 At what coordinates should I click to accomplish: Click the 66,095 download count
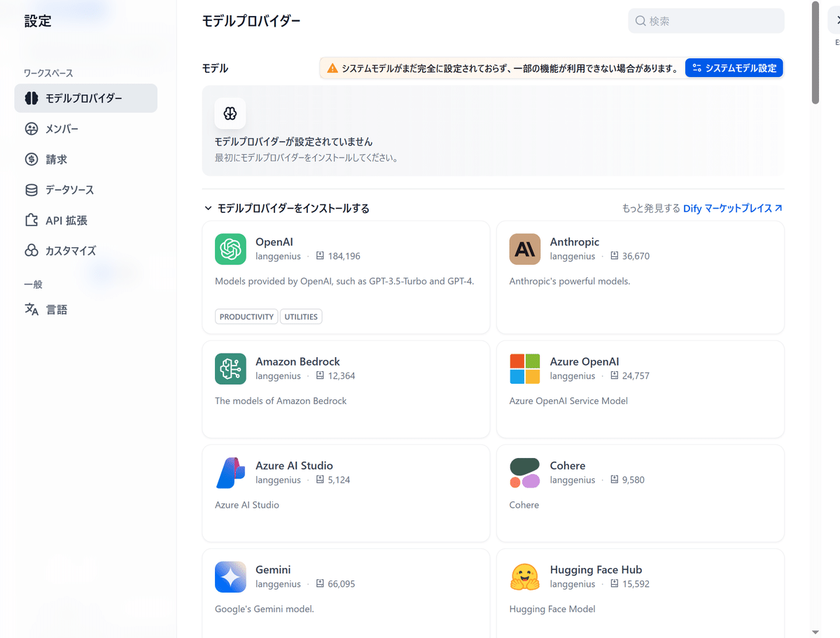tap(341, 584)
